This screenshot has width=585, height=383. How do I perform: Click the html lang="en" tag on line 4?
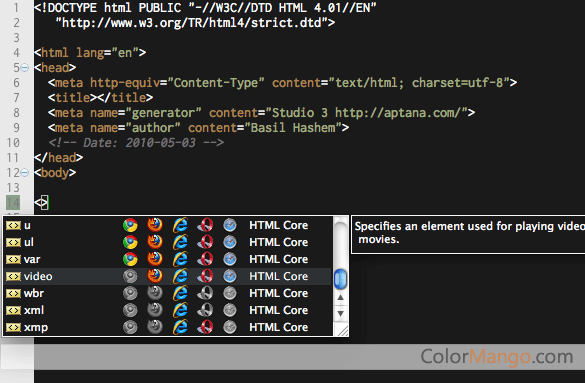(x=90, y=53)
